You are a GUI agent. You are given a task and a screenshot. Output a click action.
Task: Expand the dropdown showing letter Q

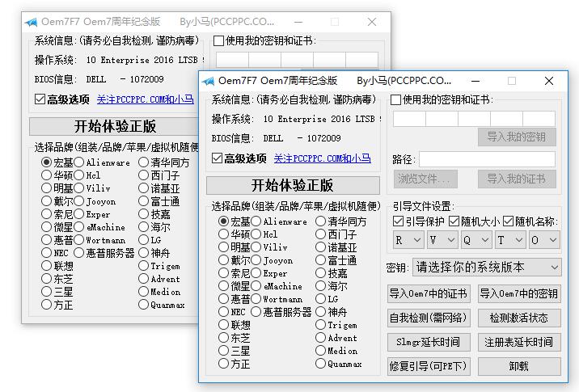pyautogui.click(x=475, y=240)
